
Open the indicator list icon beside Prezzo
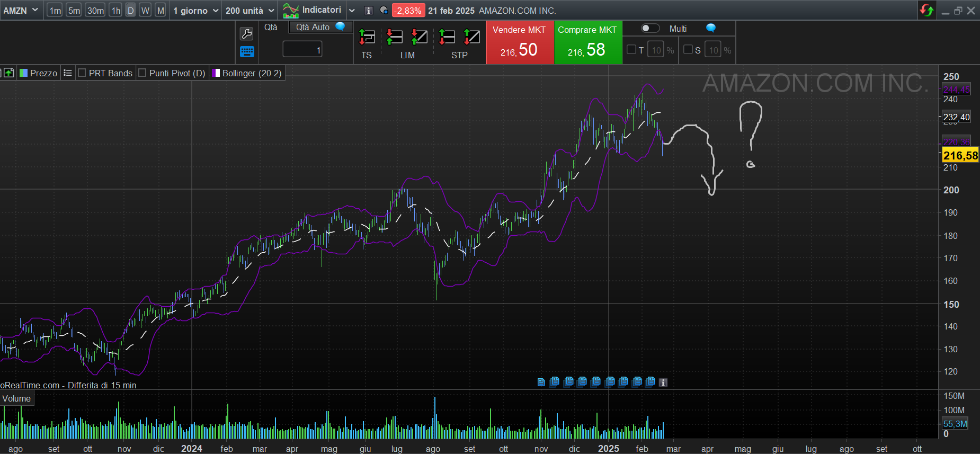[68, 73]
